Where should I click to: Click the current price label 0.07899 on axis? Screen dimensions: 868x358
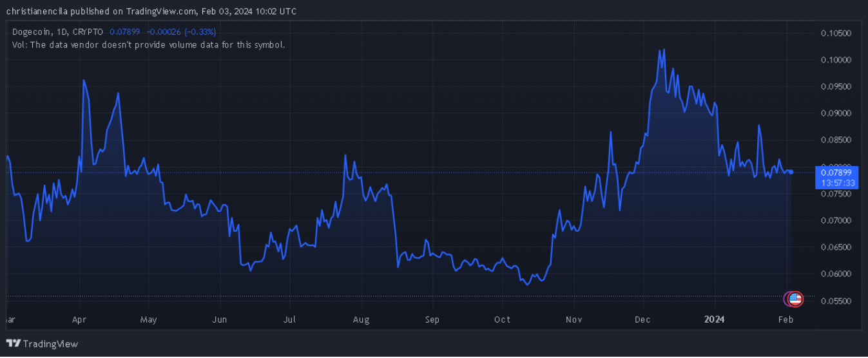[x=836, y=173]
